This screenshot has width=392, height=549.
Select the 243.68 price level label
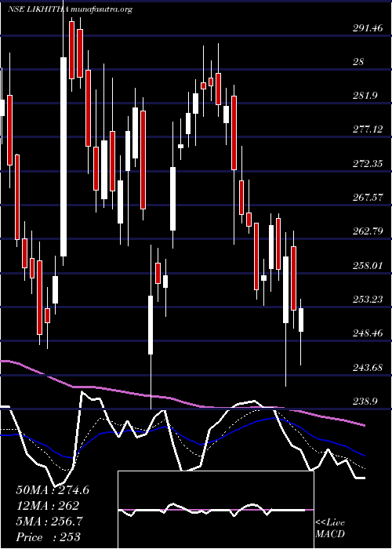[368, 367]
